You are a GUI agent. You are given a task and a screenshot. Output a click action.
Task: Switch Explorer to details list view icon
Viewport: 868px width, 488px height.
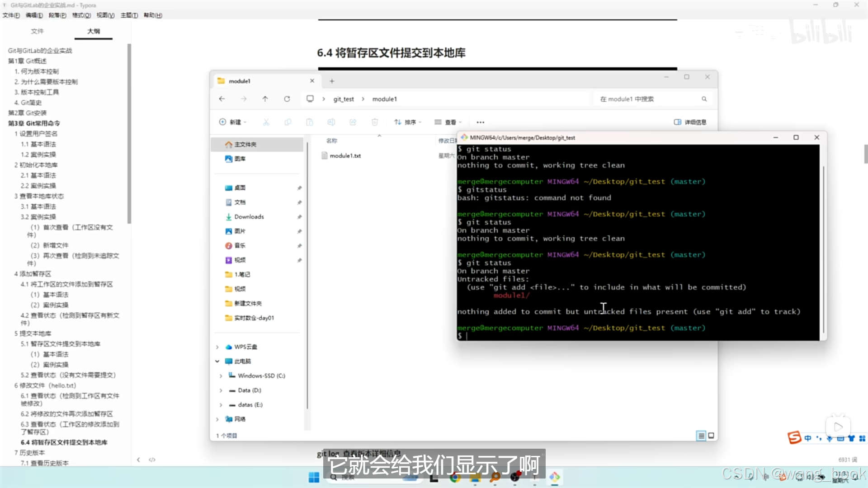[x=701, y=436]
